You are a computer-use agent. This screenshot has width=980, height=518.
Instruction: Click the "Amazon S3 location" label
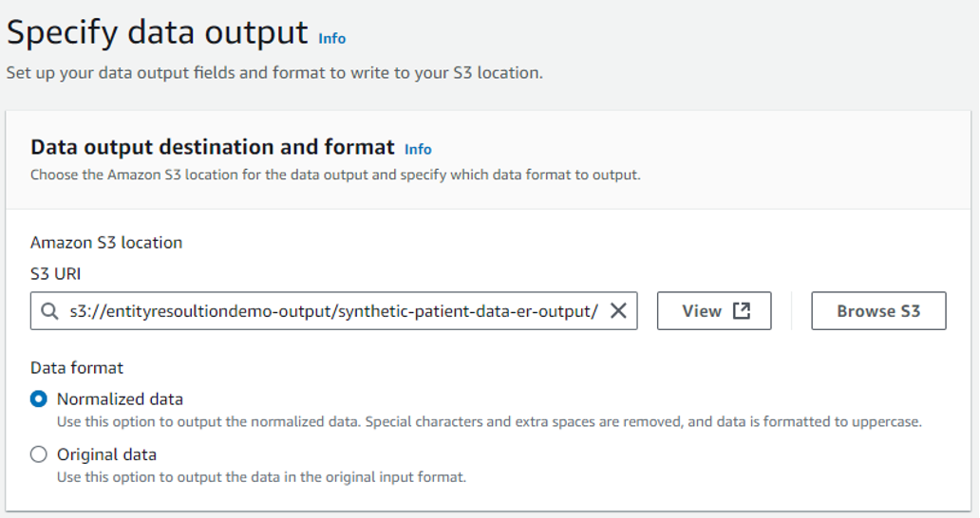click(x=106, y=243)
